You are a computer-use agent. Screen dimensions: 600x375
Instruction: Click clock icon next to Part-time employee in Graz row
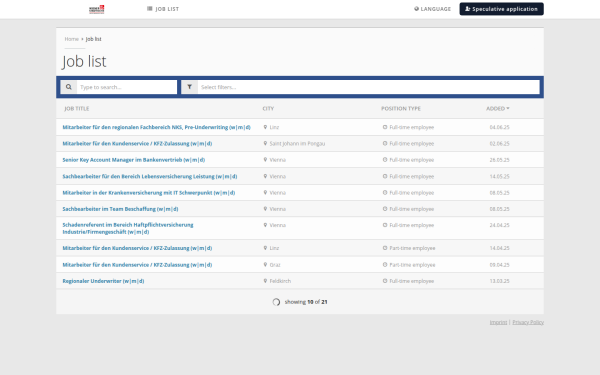click(385, 264)
